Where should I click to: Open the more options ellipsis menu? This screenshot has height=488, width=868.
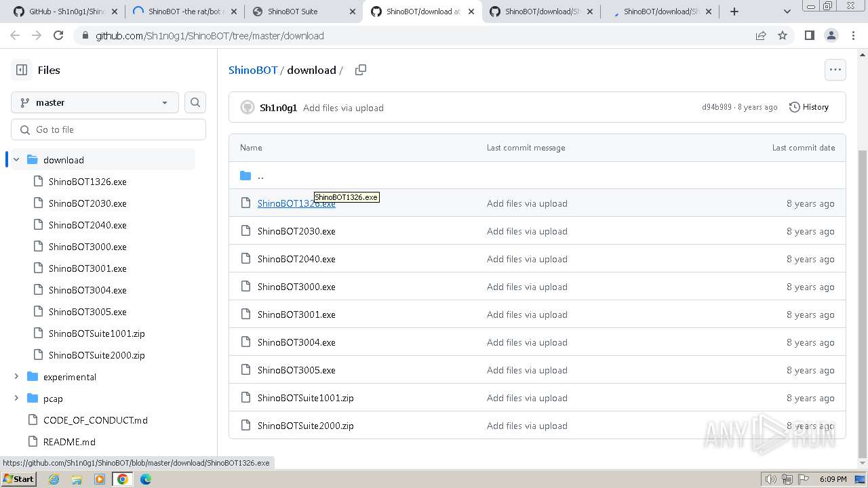pos(835,69)
